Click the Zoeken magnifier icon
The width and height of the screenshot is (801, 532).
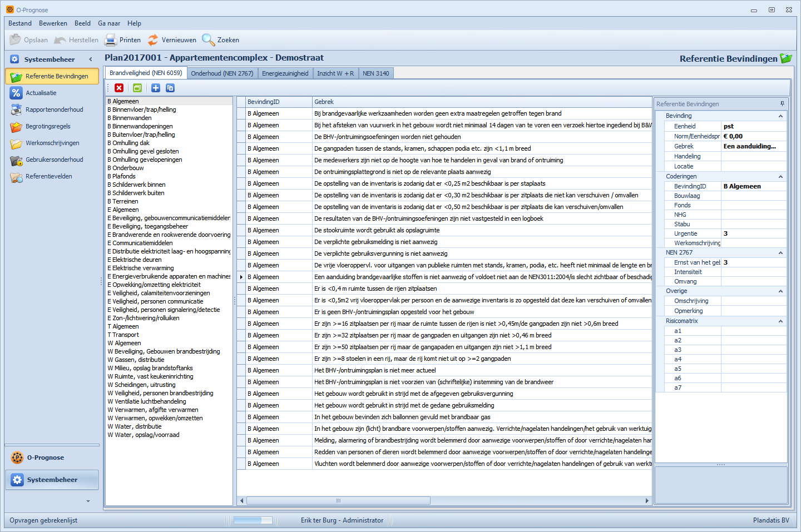tap(208, 40)
